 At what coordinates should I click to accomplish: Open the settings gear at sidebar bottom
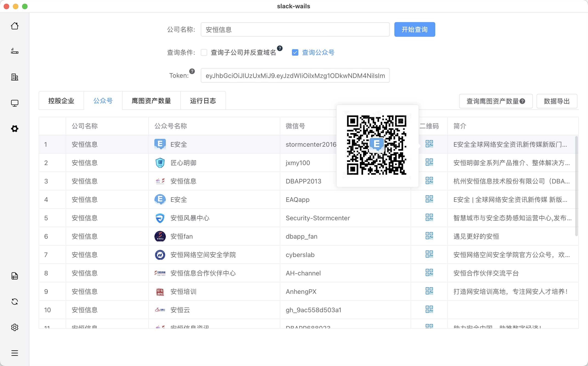(x=14, y=327)
